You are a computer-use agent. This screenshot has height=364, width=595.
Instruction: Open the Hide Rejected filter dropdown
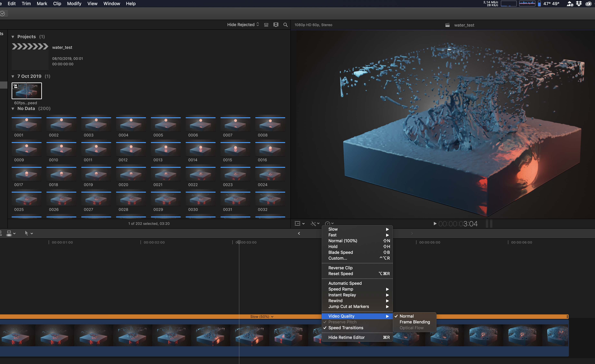[x=243, y=25]
